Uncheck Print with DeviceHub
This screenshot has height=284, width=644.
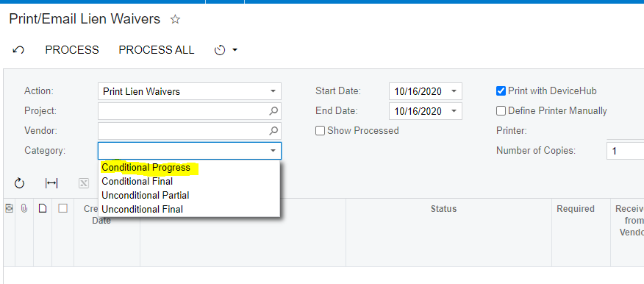pyautogui.click(x=501, y=90)
